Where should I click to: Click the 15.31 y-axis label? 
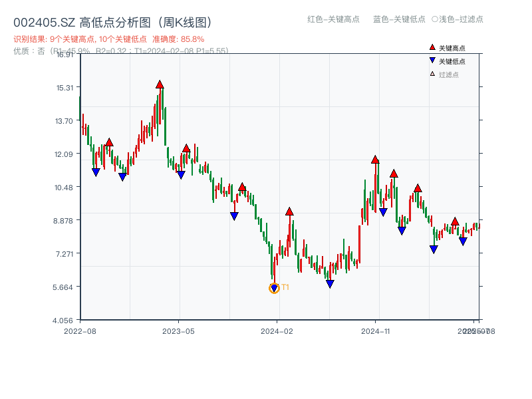pos(65,88)
